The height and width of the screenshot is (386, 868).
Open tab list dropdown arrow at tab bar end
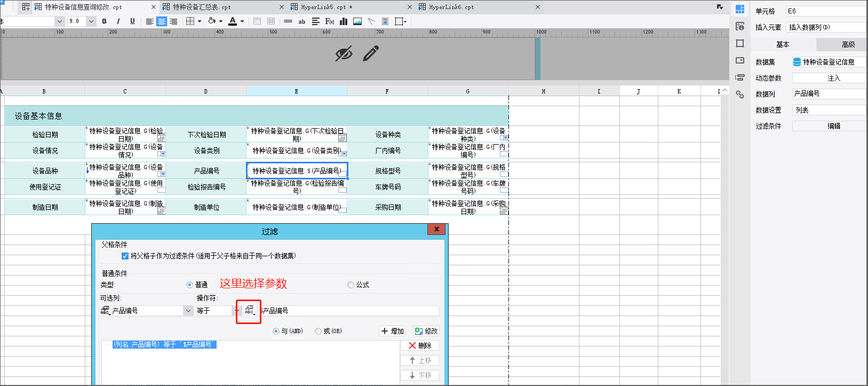pos(720,7)
